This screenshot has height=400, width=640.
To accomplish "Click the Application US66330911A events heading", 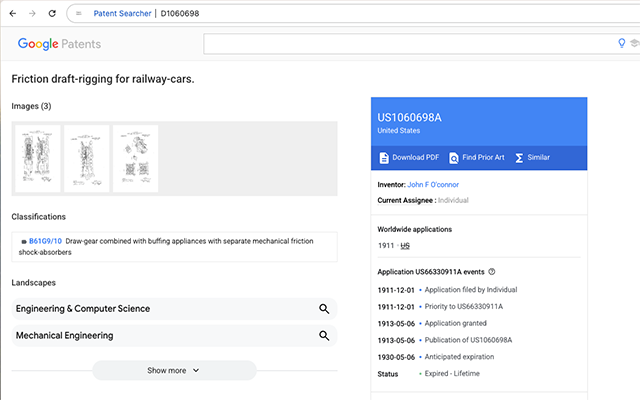I will (431, 272).
